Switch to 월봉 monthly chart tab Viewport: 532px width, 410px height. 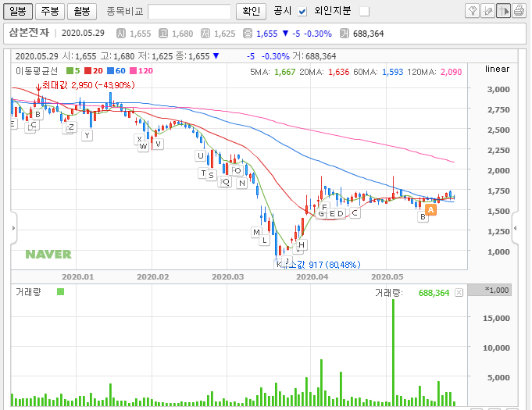tap(82, 11)
